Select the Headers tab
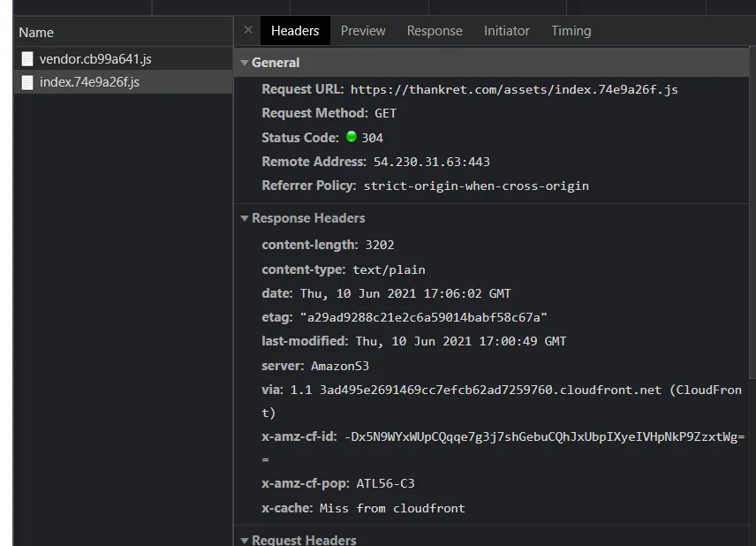This screenshot has height=546, width=756. pos(295,31)
